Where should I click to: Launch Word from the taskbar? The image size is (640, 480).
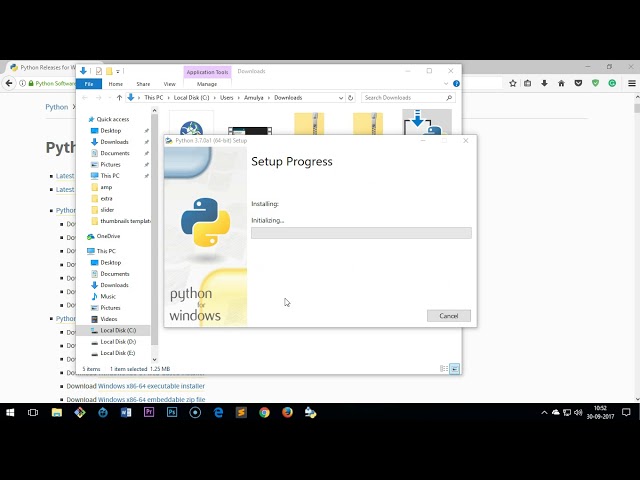click(x=126, y=413)
